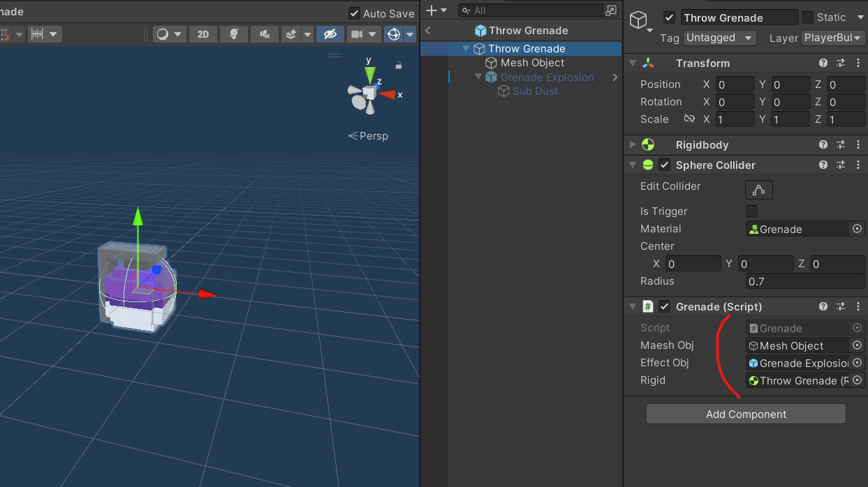Open Transform component help icon

823,63
